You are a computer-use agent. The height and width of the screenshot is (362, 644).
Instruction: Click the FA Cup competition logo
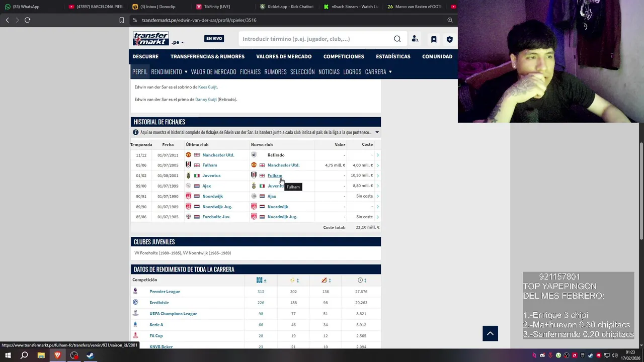135,335
